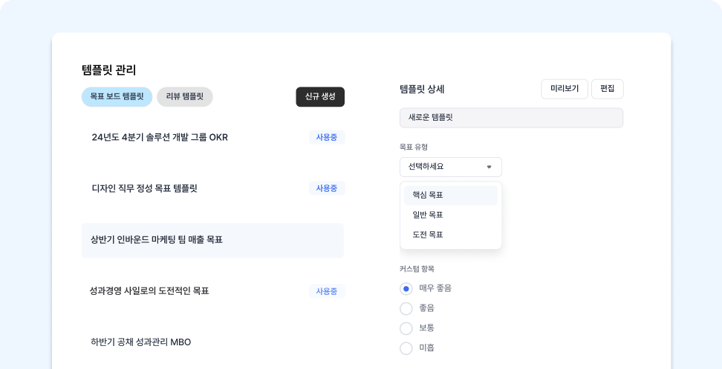
Task: Pick the 미흡 radio option
Action: (x=406, y=348)
